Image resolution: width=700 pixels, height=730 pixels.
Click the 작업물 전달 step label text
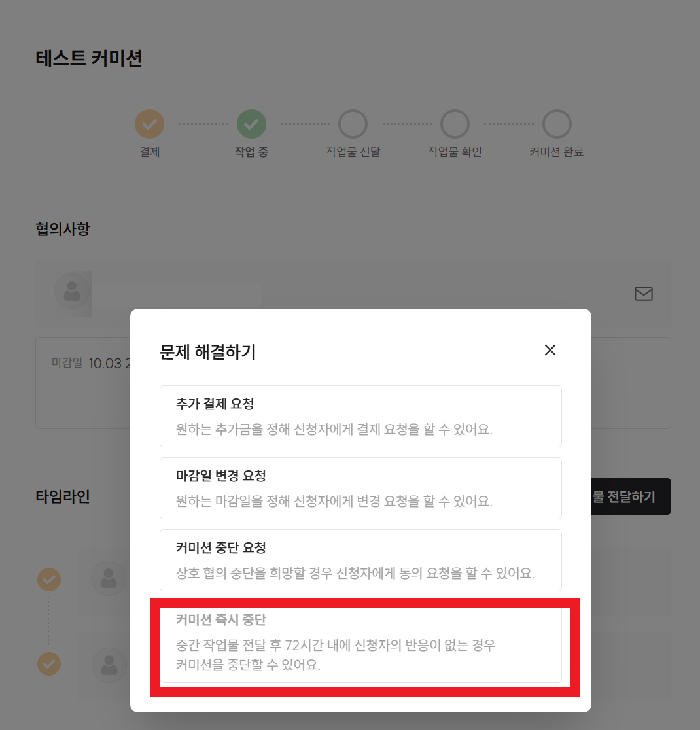(x=353, y=152)
